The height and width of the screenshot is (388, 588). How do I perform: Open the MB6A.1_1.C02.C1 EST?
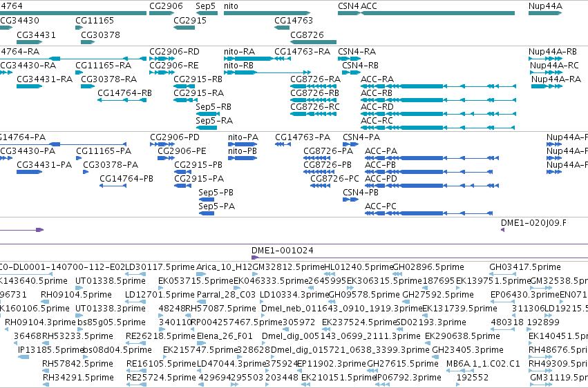coord(484,364)
